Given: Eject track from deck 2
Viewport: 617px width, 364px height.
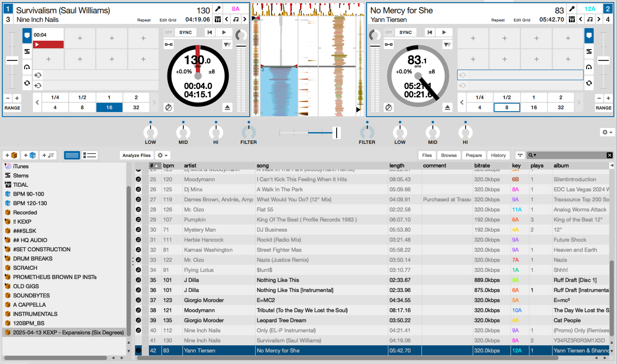Looking at the screenshot, I should coord(447,107).
